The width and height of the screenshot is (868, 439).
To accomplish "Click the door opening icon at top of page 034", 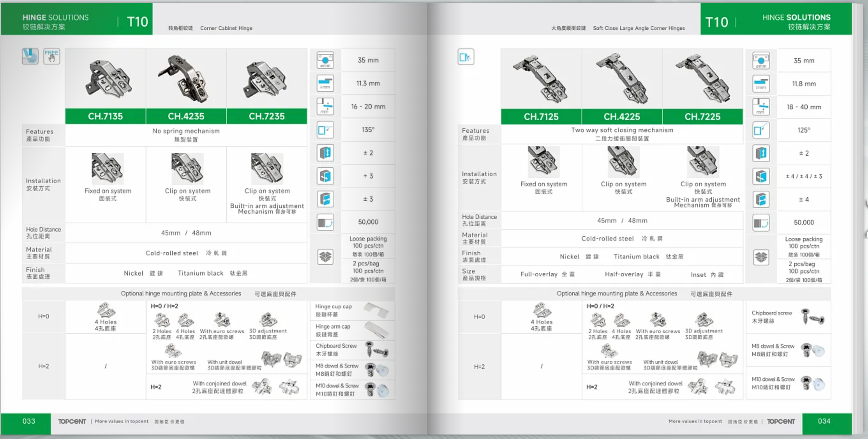I will (x=466, y=57).
